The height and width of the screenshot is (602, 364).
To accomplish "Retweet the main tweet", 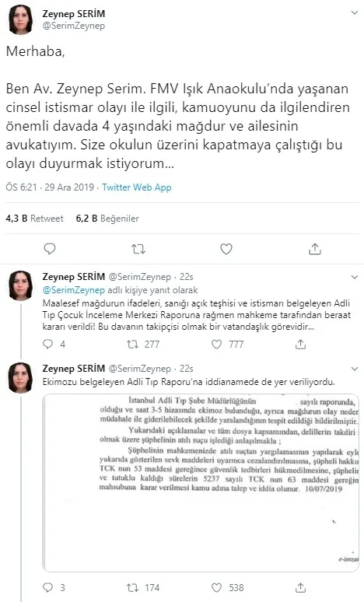I will pyautogui.click(x=138, y=249).
